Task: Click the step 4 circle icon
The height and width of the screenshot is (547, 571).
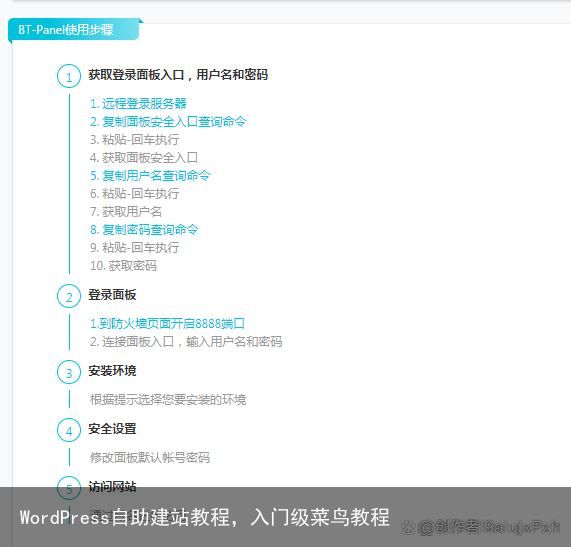Action: tap(69, 430)
